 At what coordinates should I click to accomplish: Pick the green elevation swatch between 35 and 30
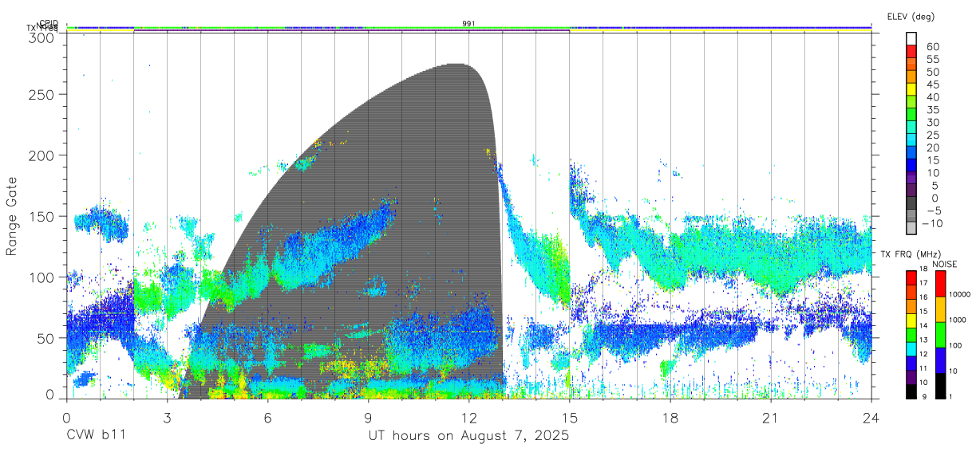tap(911, 115)
